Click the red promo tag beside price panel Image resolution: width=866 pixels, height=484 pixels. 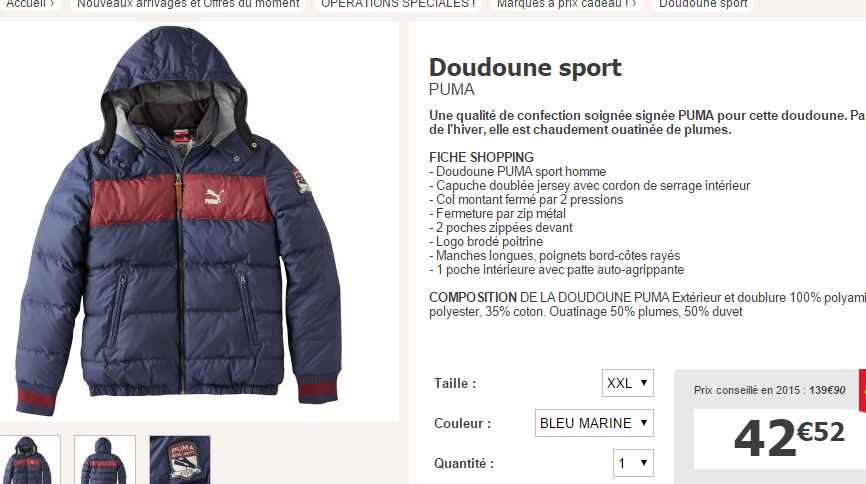[862, 391]
